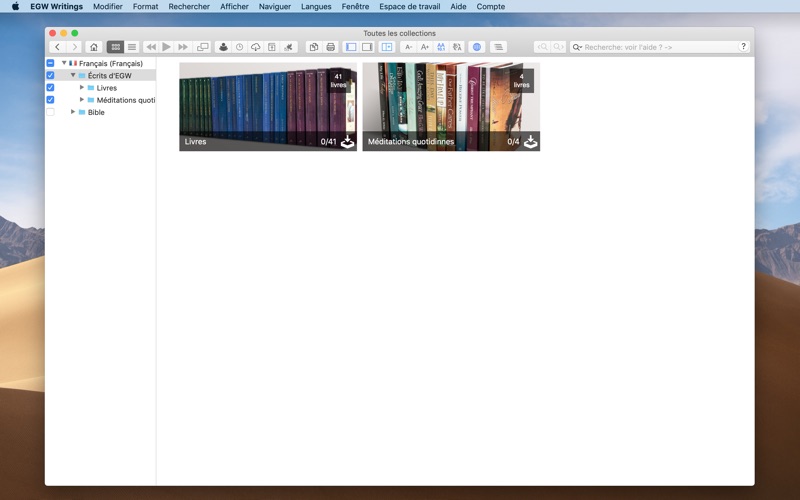The width and height of the screenshot is (800, 500).
Task: Click the search field
Action: click(660, 47)
